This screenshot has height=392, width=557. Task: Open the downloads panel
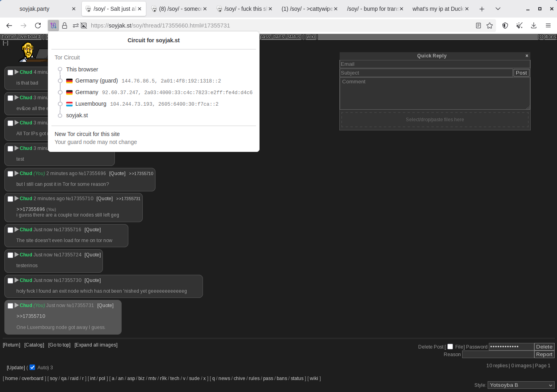[534, 26]
